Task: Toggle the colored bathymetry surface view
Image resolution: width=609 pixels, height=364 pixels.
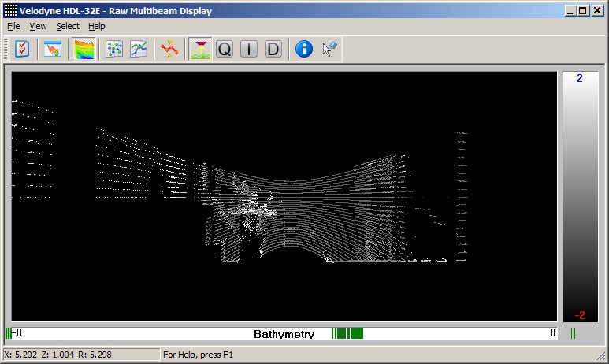Action: click(x=84, y=50)
